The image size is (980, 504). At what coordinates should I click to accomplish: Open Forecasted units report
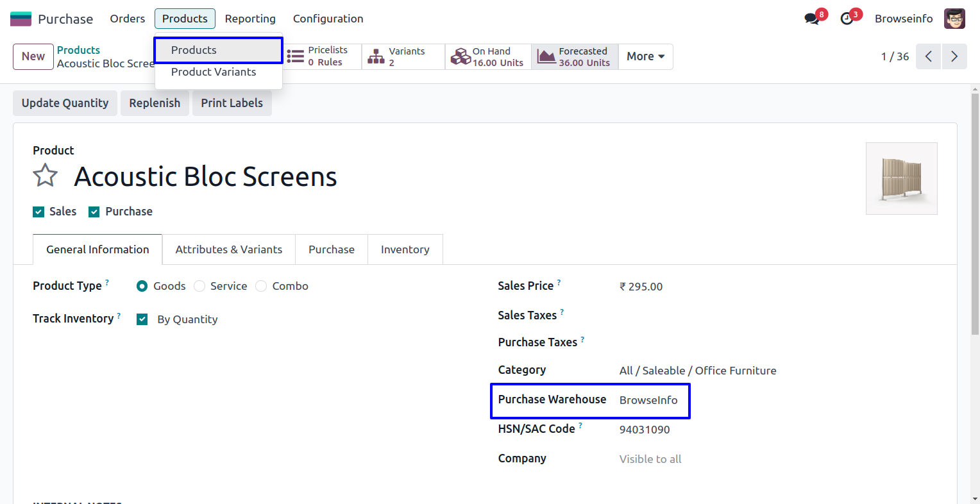[x=575, y=56]
